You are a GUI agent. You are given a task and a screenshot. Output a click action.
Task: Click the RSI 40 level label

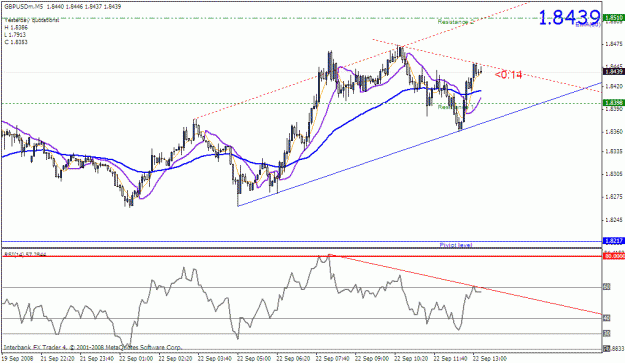(606, 318)
